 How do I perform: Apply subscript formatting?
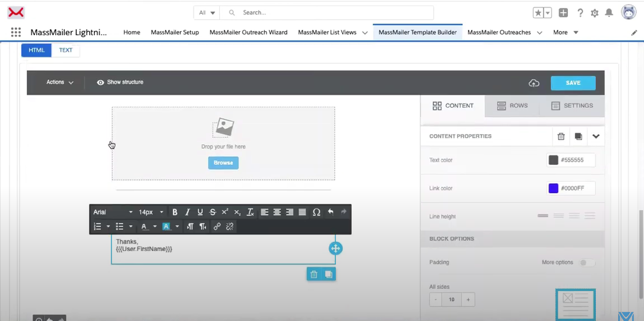coord(237,212)
